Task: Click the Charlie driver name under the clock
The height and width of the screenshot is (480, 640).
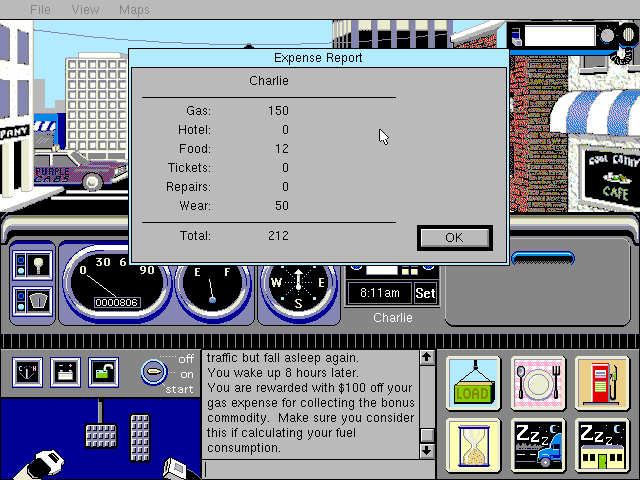Action: pos(393,318)
